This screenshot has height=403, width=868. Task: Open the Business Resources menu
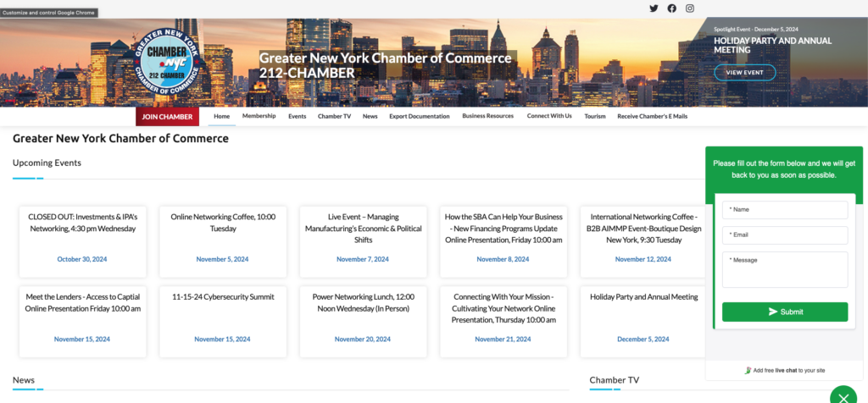point(487,116)
